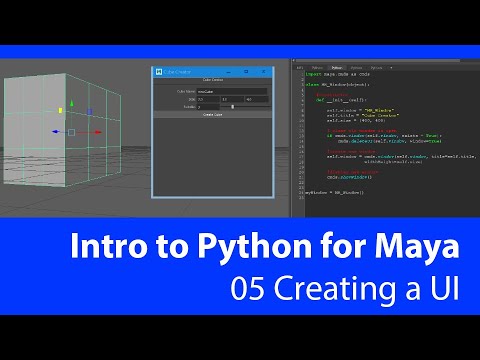Close the Cube Creator window
Viewport: 480px width, 360px height.
point(263,72)
